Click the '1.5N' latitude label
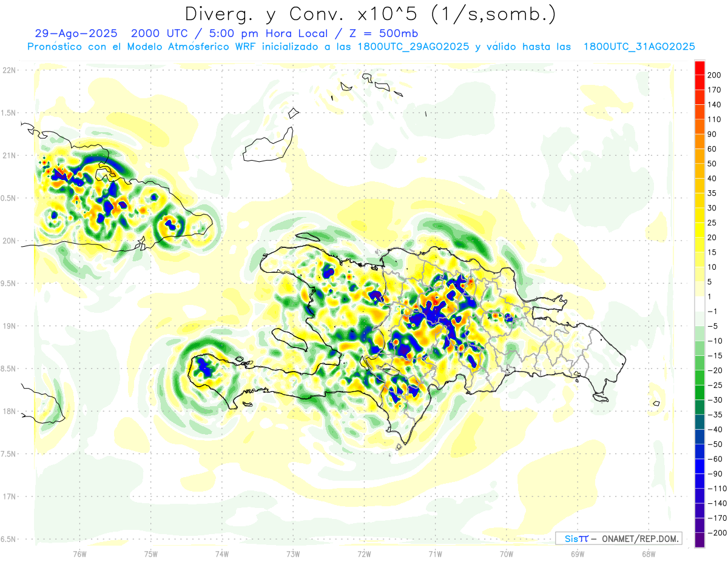The height and width of the screenshot is (562, 728). (9, 113)
